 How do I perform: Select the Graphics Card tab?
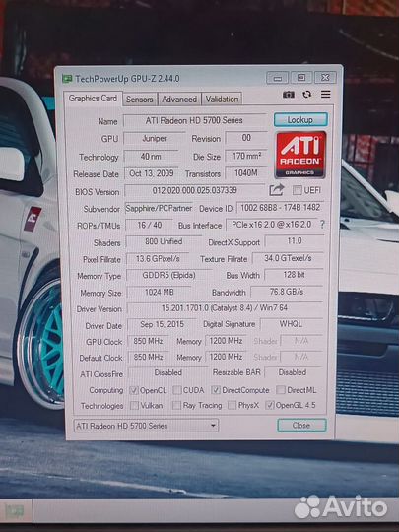click(93, 99)
